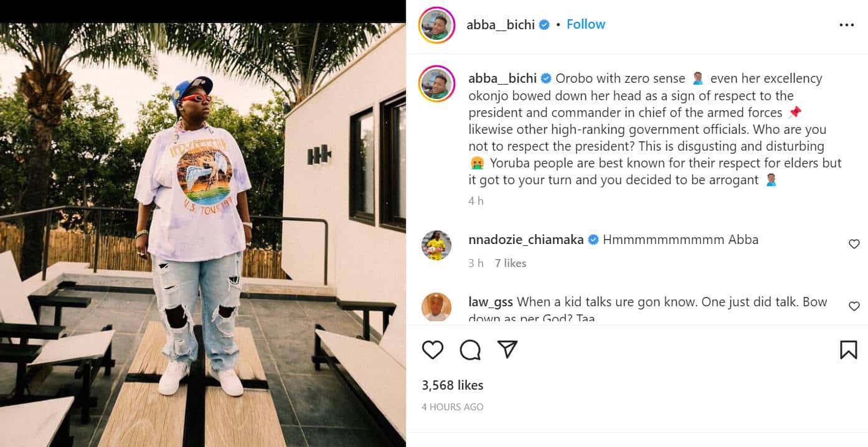The height and width of the screenshot is (447, 868).
Task: Like nnadozie_chiamaka's comment with its heart
Action: point(854,244)
